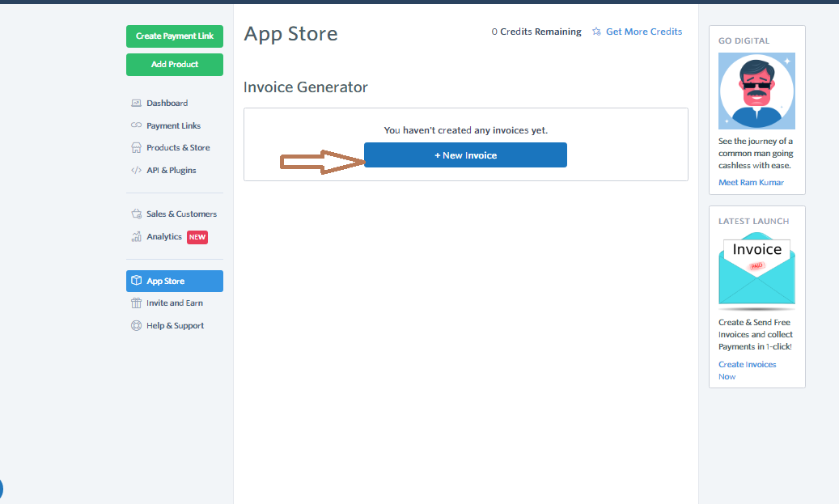
Task: Click the 0 Credits Remaining text
Action: [536, 32]
